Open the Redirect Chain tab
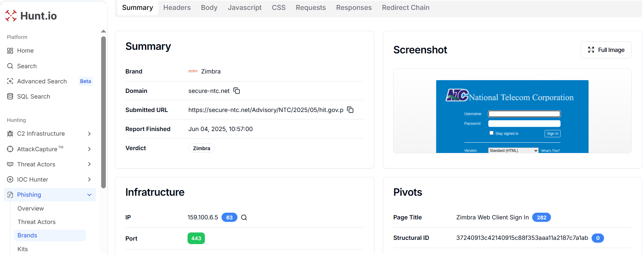Image resolution: width=644 pixels, height=254 pixels. pos(406,7)
